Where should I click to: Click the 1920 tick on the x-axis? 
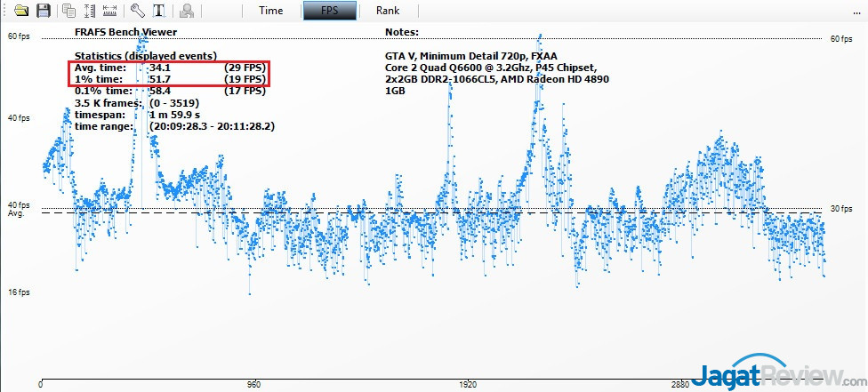[x=469, y=386]
